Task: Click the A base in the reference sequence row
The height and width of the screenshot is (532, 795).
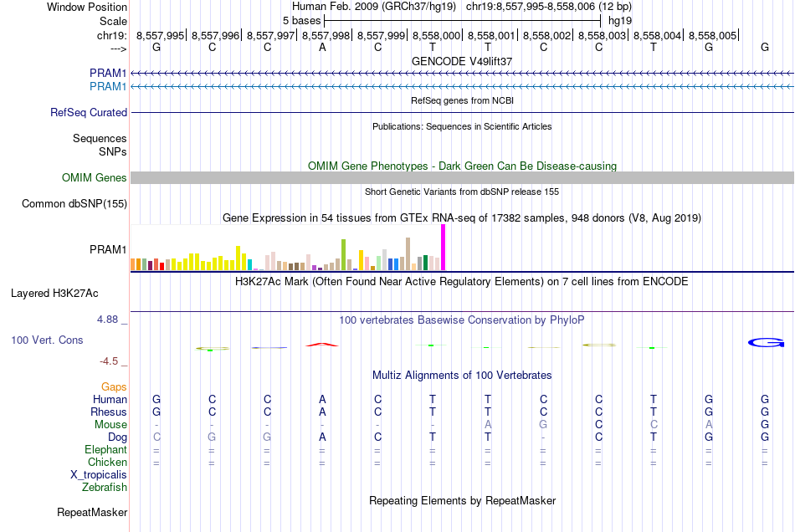Action: click(322, 48)
